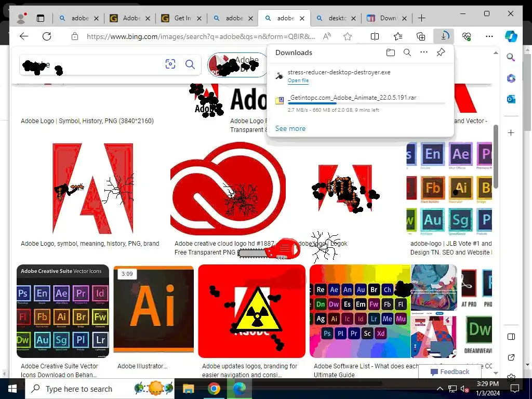Image resolution: width=532 pixels, height=399 pixels.
Task: Toggle sidebar layout icon near bottom
Action: [511, 337]
